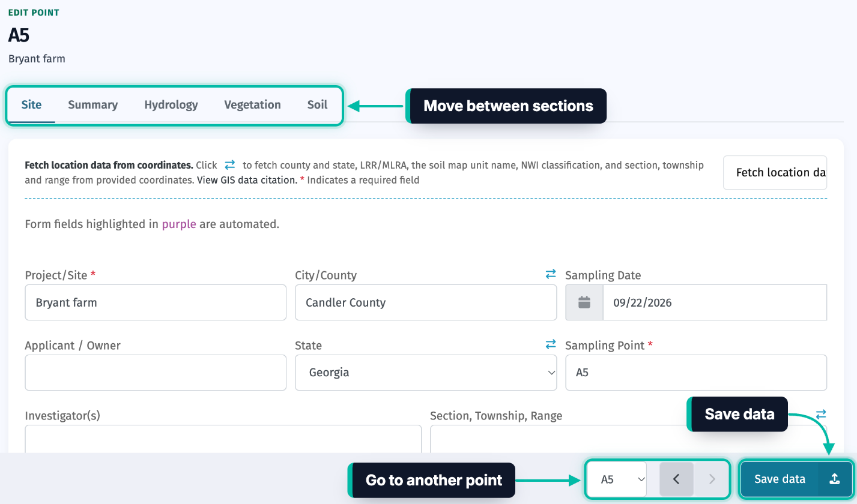Go to the Soil tab
This screenshot has width=857, height=504.
tap(317, 105)
